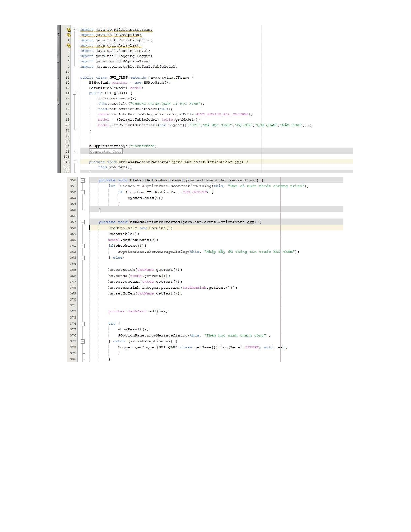Image resolution: width=411 pixels, height=532 pixels.
Task: Collapse the GUI_QLHS constructor fold marker
Action: [x=75, y=93]
